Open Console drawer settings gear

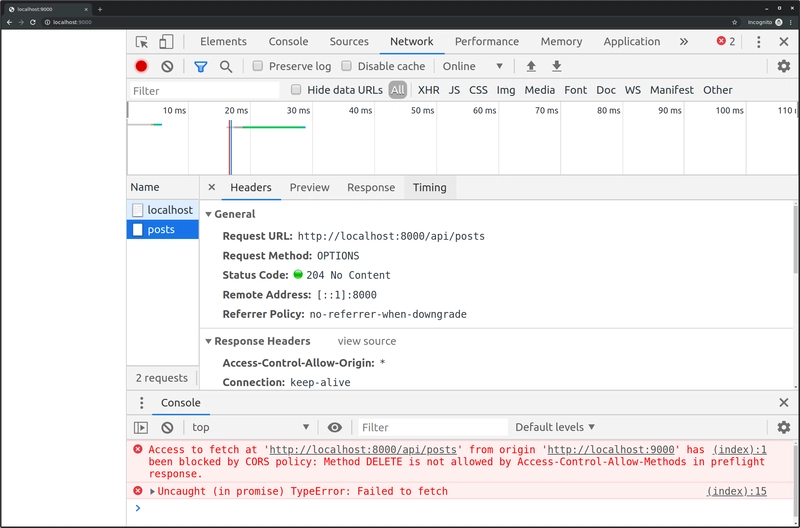tap(784, 427)
